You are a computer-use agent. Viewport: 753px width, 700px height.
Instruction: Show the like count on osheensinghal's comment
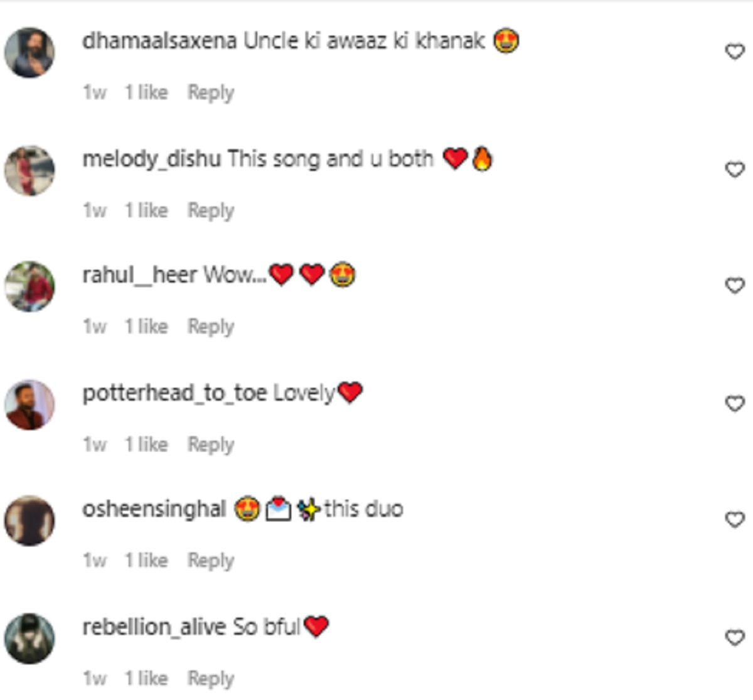click(146, 560)
